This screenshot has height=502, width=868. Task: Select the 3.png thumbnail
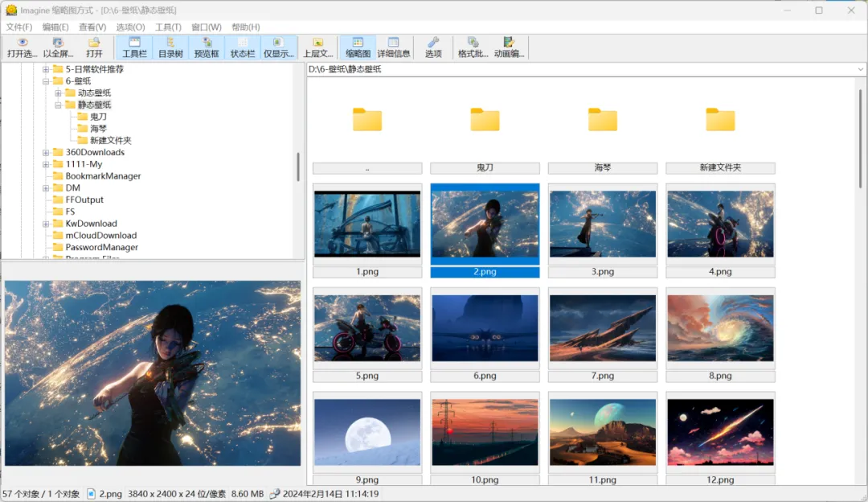coord(602,224)
